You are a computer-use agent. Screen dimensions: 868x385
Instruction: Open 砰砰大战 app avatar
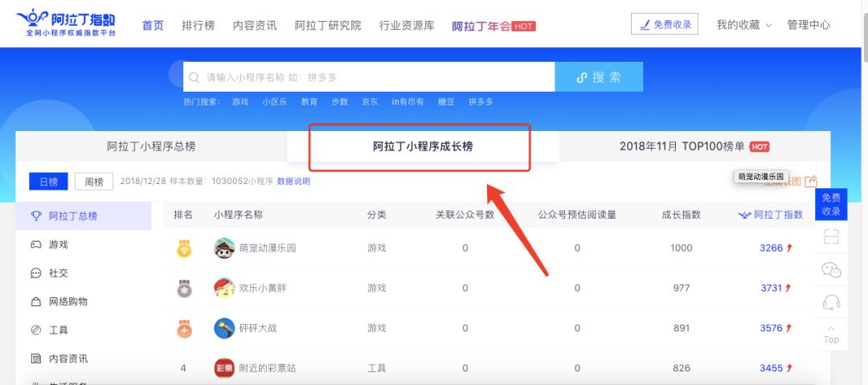point(224,328)
